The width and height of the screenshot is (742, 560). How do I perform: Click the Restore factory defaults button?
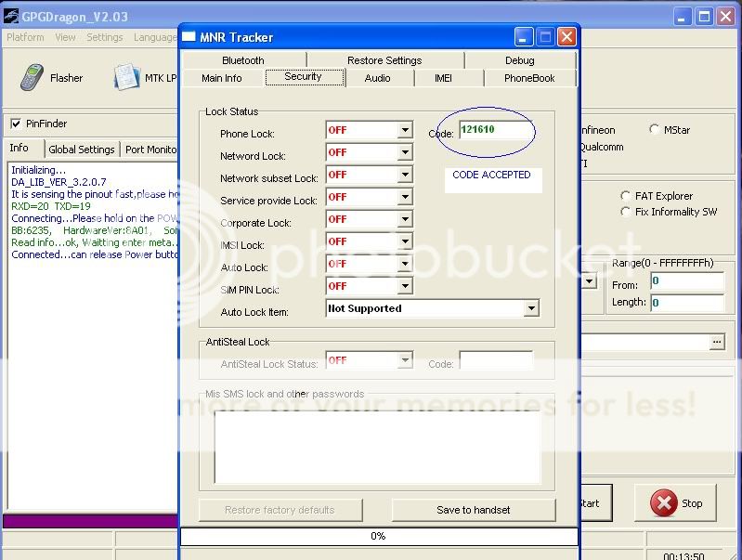tap(280, 510)
